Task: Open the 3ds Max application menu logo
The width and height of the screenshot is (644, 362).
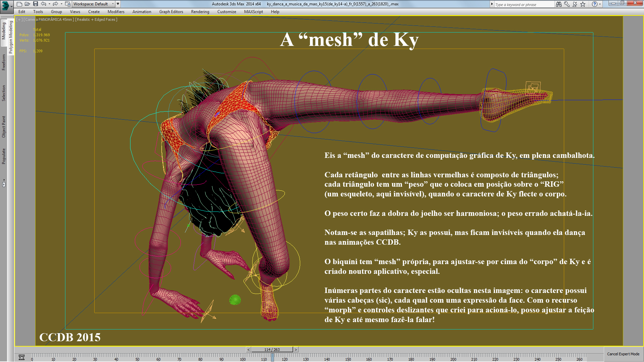Action: 6,6
